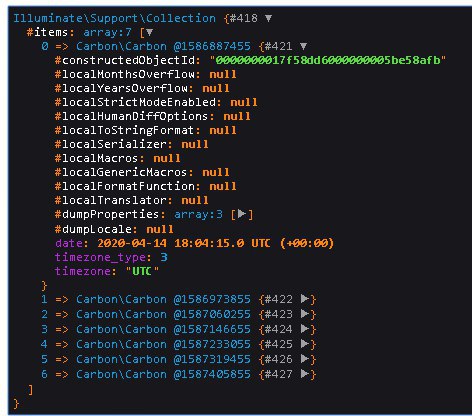Click the #localToStringFormat property

[125, 130]
